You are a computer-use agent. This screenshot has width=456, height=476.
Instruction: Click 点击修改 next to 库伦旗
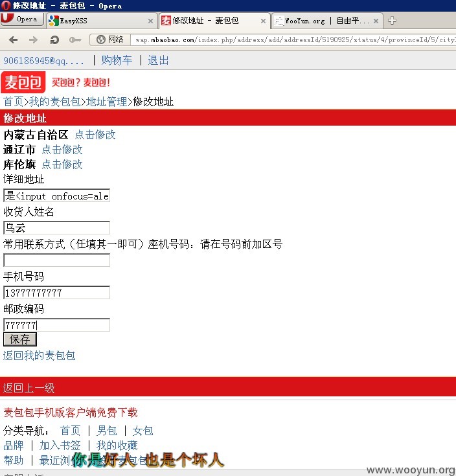tap(62, 164)
